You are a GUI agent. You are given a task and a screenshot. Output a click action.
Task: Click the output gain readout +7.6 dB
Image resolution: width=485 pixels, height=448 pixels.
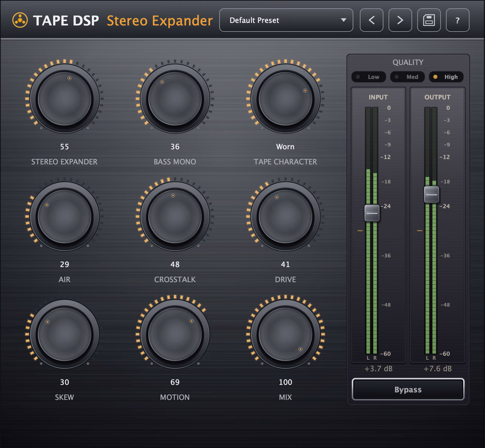(x=438, y=369)
